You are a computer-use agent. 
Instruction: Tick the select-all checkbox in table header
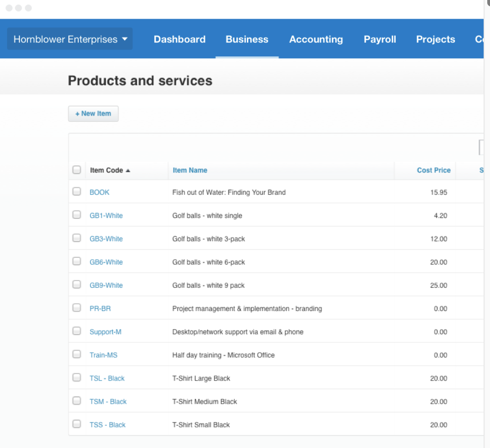[77, 170]
